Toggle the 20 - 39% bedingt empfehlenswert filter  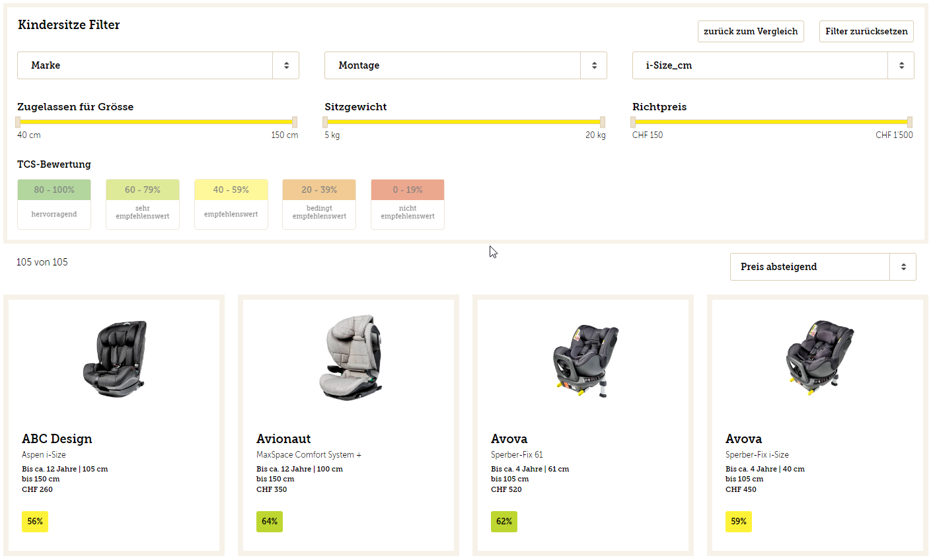click(x=319, y=204)
